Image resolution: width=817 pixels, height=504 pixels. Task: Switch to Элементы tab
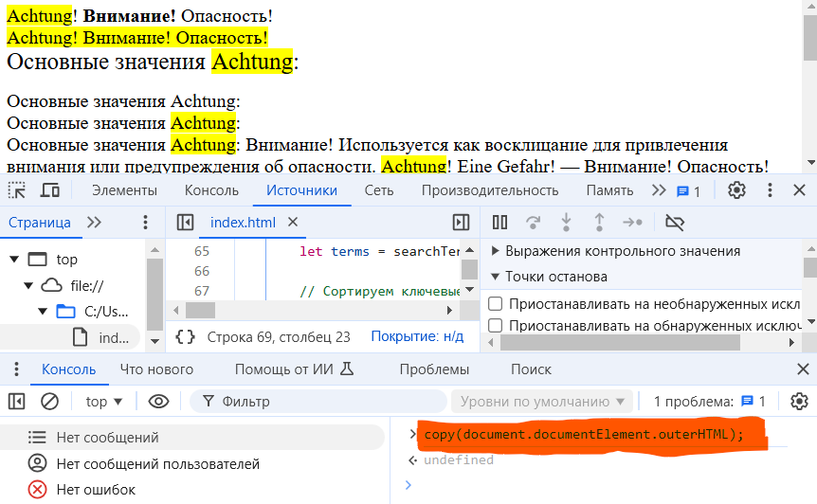[x=124, y=190]
